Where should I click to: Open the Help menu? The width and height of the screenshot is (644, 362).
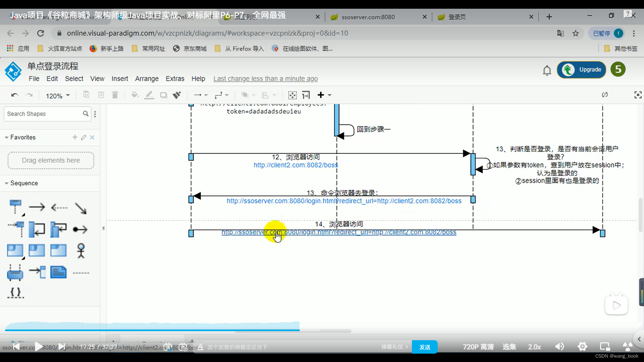point(198,78)
